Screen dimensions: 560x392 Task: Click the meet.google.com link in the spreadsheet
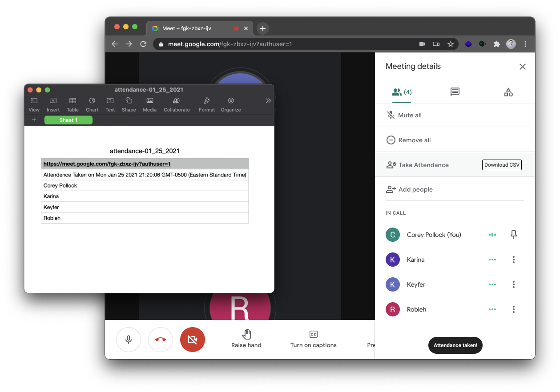[x=107, y=164]
